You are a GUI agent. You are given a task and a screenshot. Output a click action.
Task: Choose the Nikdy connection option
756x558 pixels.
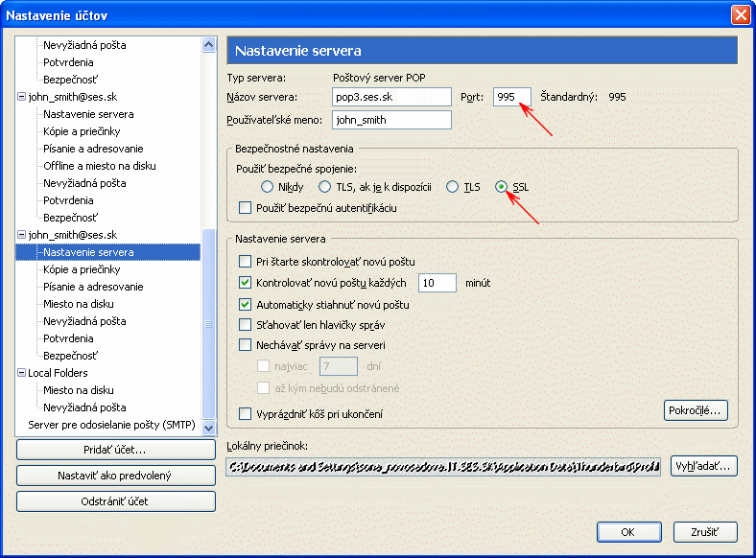click(x=267, y=187)
